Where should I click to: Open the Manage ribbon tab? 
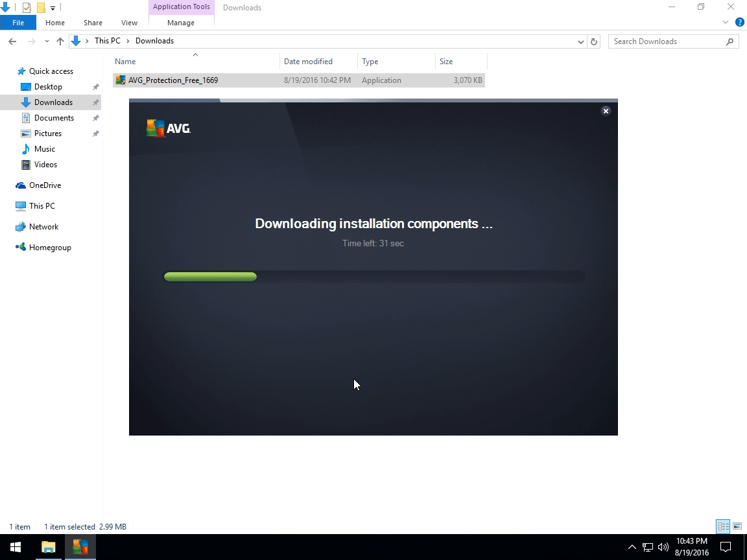(180, 23)
